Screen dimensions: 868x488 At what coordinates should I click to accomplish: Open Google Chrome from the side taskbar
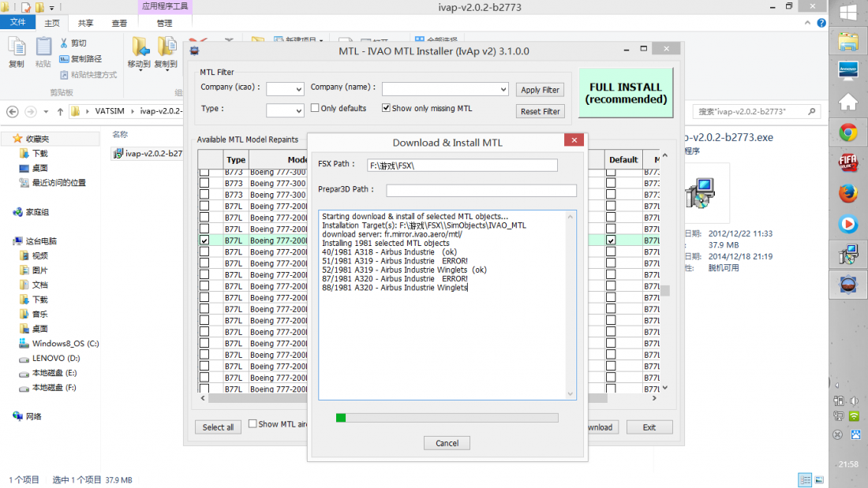tap(848, 132)
